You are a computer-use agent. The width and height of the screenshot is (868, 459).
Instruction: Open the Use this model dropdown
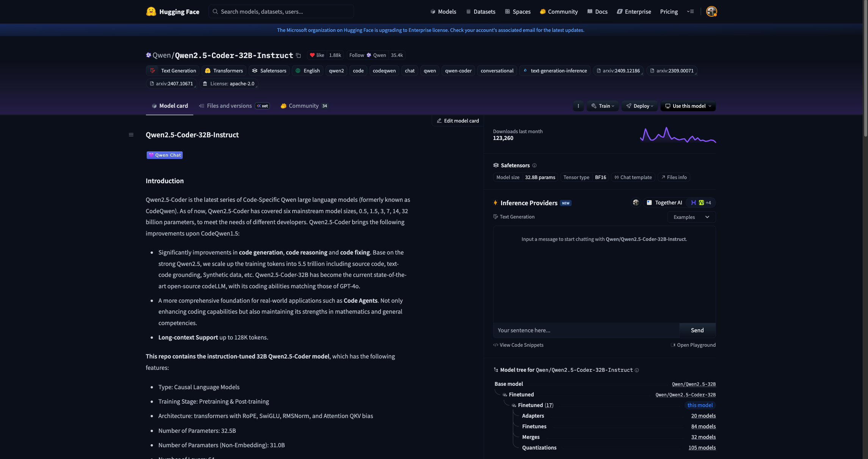[x=688, y=106]
